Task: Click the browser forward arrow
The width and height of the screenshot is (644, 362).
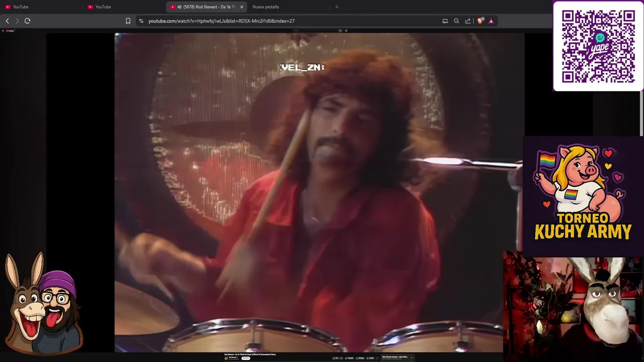Action: click(x=17, y=21)
